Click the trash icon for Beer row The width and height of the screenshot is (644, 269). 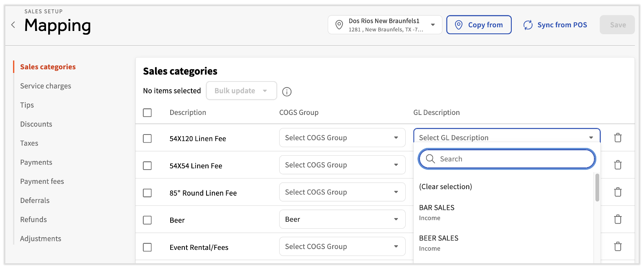pos(617,219)
